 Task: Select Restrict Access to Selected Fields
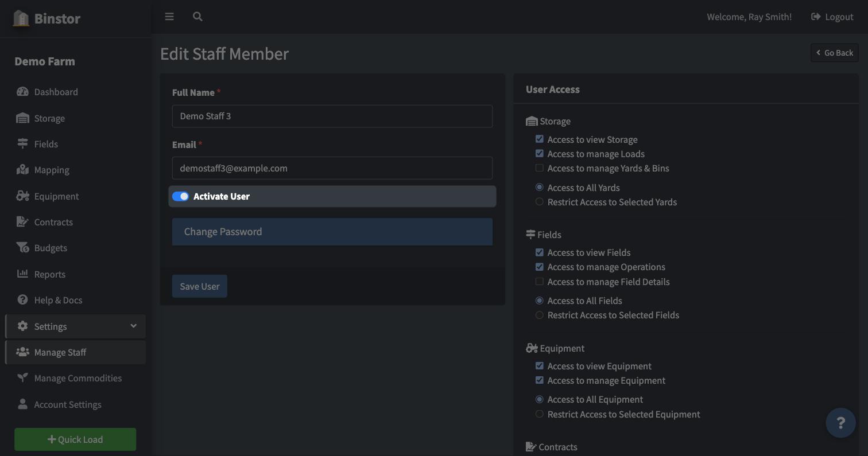click(539, 315)
